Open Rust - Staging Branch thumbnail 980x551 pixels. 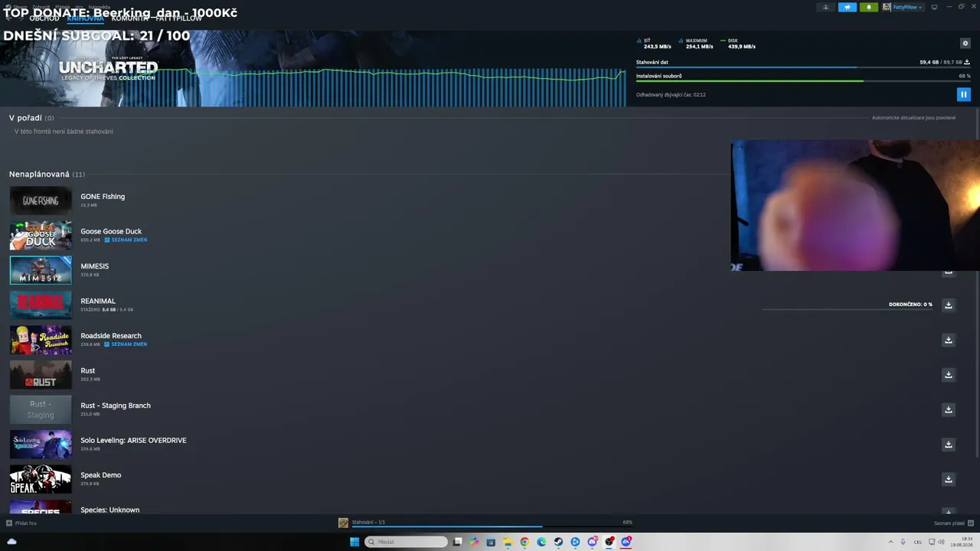click(41, 409)
